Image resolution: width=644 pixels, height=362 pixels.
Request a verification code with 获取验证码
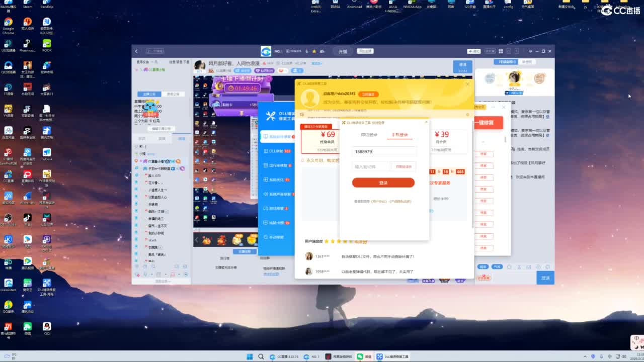[x=404, y=166]
